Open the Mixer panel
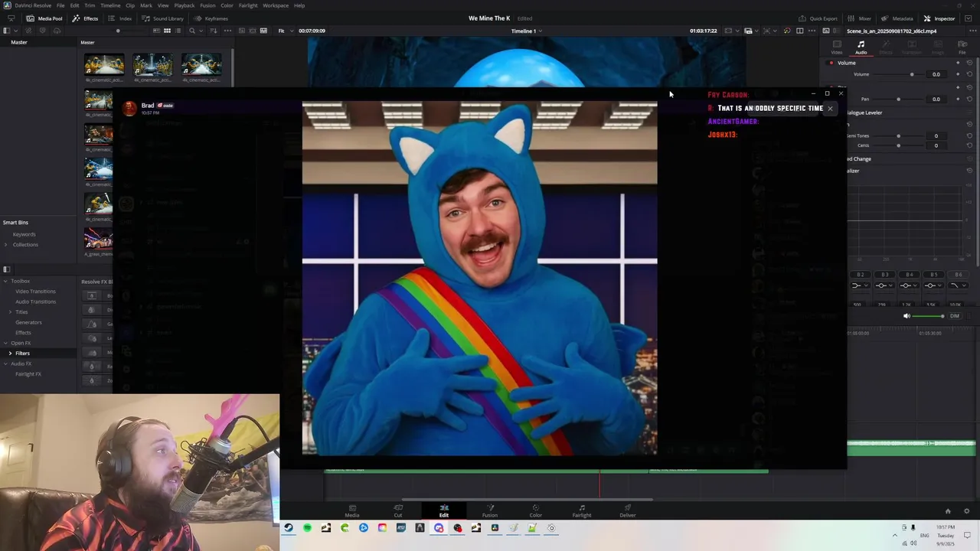 (859, 18)
